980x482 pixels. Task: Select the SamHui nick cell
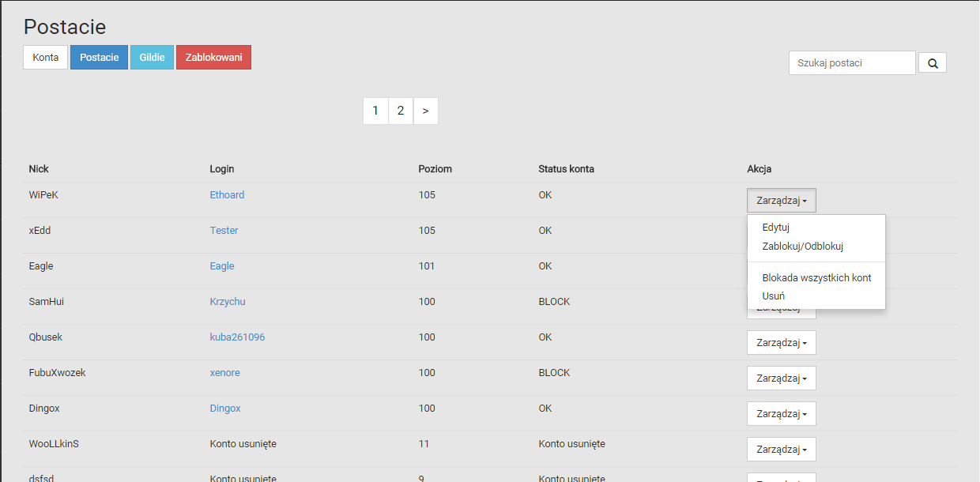tap(46, 302)
